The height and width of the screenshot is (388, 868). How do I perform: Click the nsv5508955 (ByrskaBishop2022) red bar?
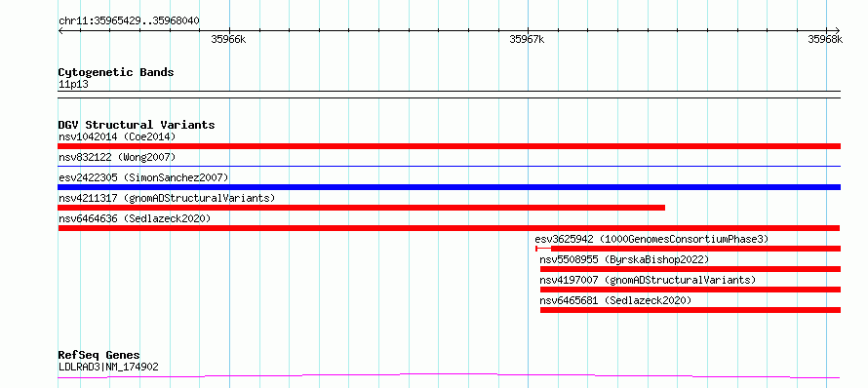click(690, 269)
